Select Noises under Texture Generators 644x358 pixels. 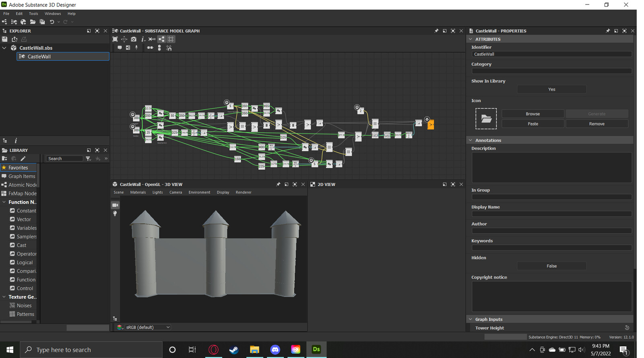click(x=23, y=305)
